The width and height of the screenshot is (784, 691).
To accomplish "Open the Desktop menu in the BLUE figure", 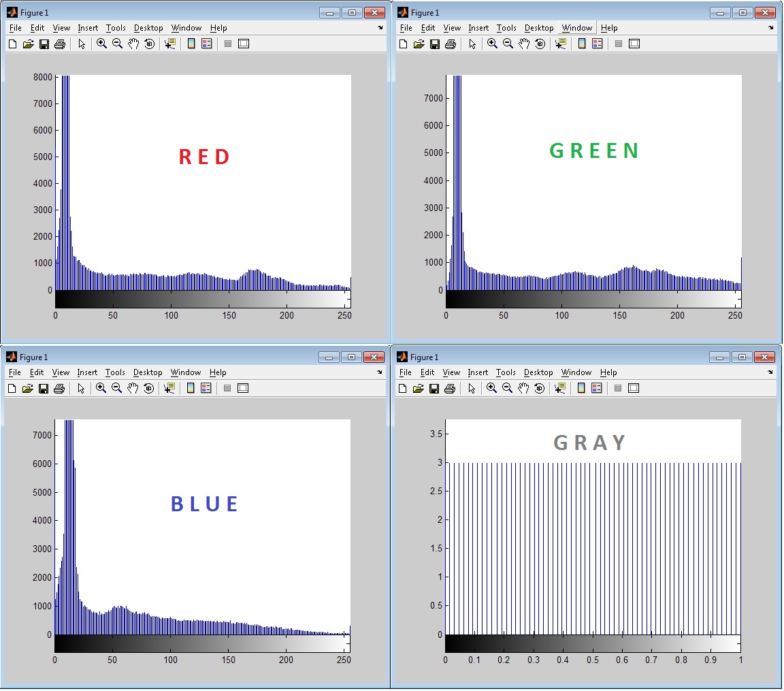I will pyautogui.click(x=148, y=372).
